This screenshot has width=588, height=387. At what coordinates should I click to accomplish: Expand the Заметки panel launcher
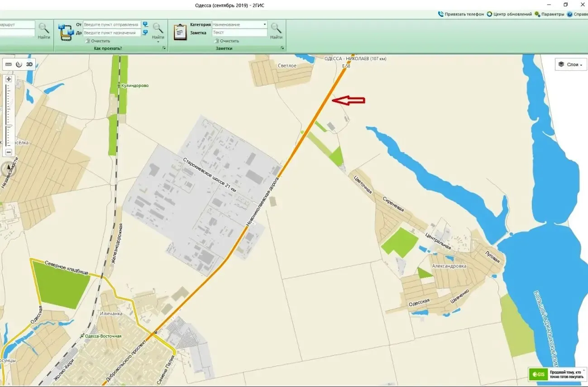click(282, 48)
